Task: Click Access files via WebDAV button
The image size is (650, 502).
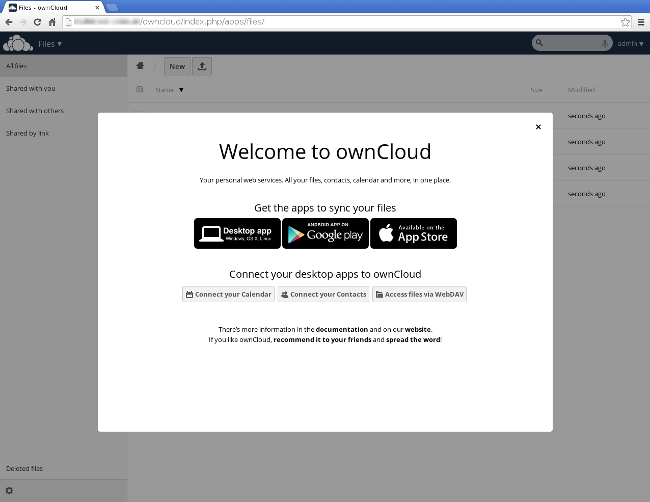Action: [x=420, y=294]
